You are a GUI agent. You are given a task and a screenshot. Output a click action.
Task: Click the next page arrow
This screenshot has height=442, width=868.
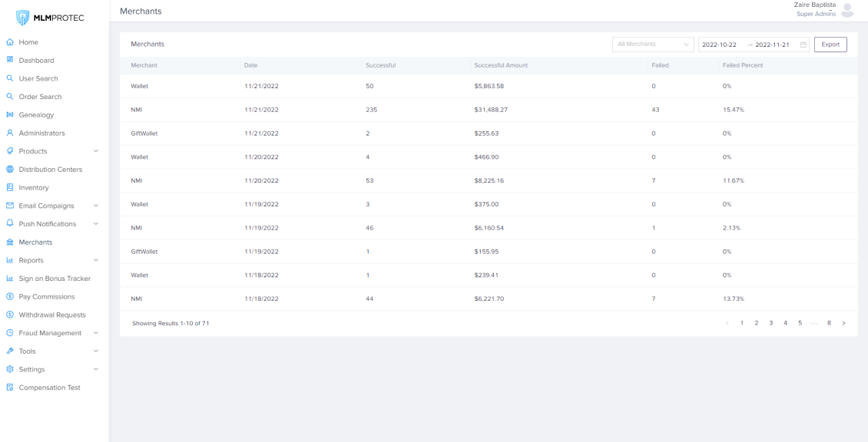pos(843,323)
